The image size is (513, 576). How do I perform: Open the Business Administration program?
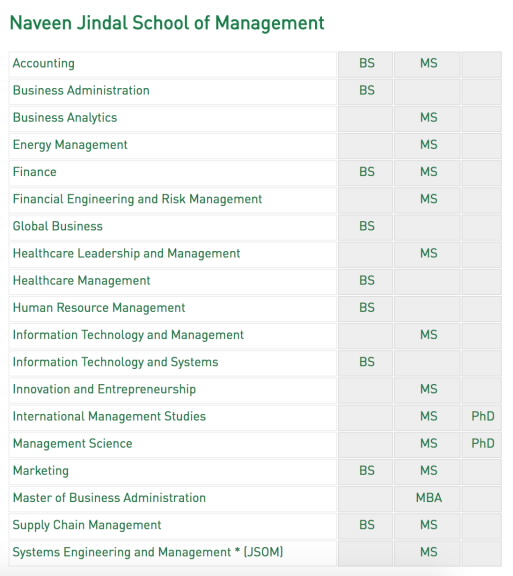click(81, 90)
